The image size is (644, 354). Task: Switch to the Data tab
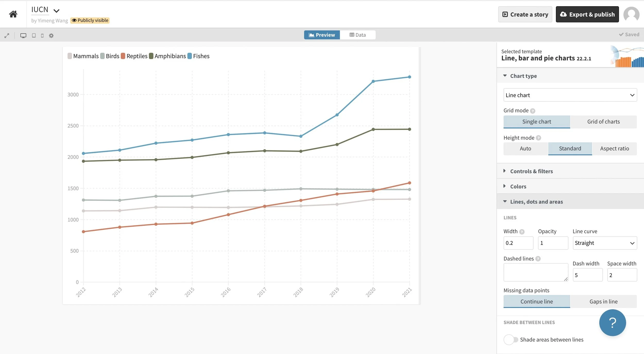tap(358, 35)
